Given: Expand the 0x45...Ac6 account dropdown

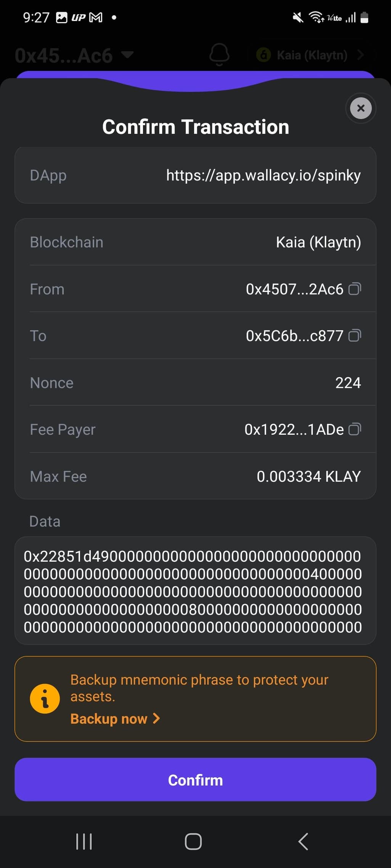Looking at the screenshot, I should (74, 55).
